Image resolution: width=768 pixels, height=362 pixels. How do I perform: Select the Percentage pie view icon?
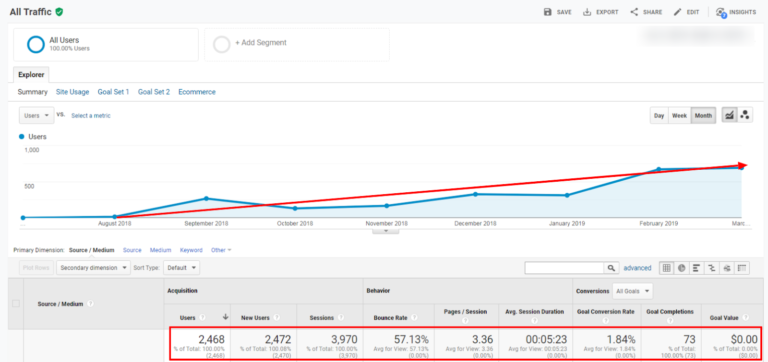(x=681, y=268)
